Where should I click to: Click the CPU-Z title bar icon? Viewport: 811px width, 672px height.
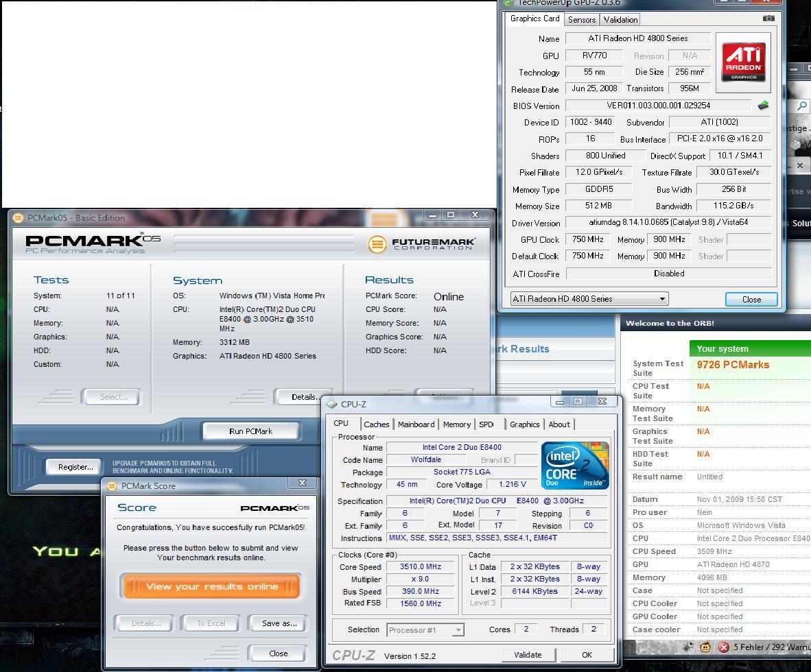[331, 405]
